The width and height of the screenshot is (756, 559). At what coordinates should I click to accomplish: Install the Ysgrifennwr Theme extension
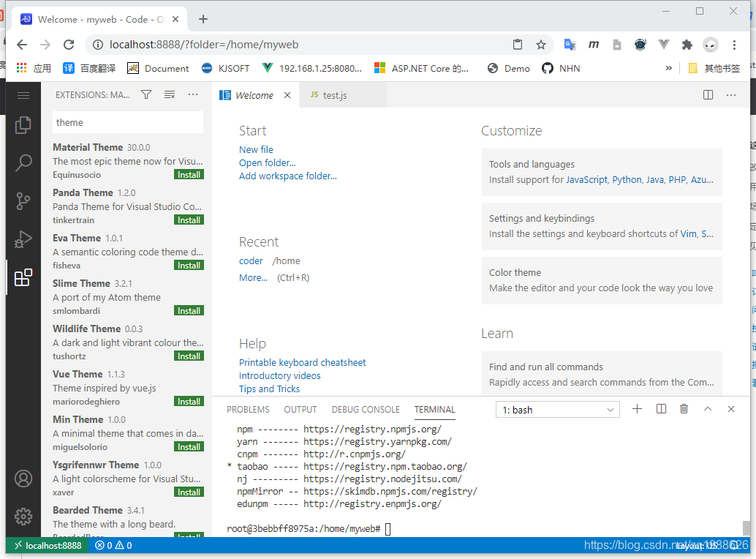[189, 492]
